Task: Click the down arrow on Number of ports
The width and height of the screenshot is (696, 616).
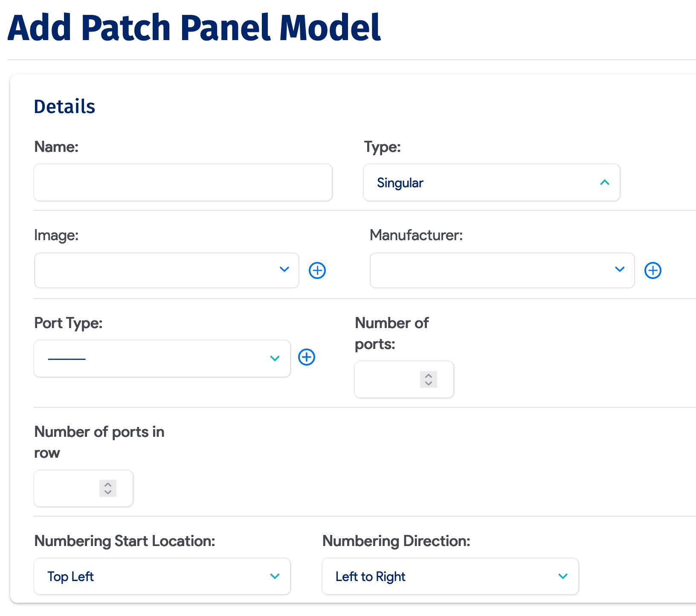Action: pos(428,384)
